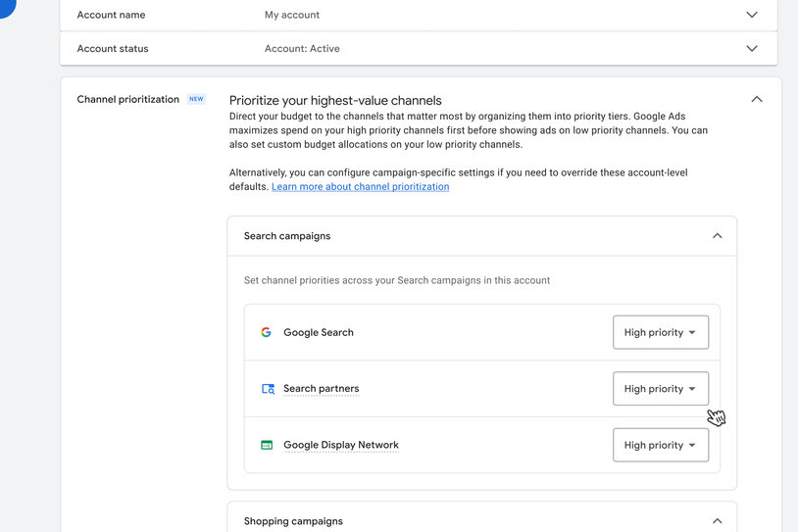
Task: Click the Google Display Network icon
Action: pyautogui.click(x=267, y=445)
